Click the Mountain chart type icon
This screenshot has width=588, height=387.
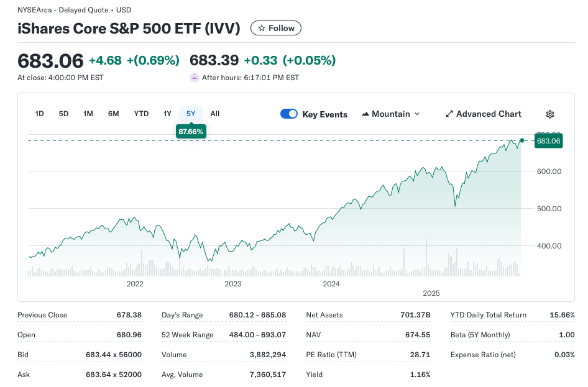[x=366, y=114]
